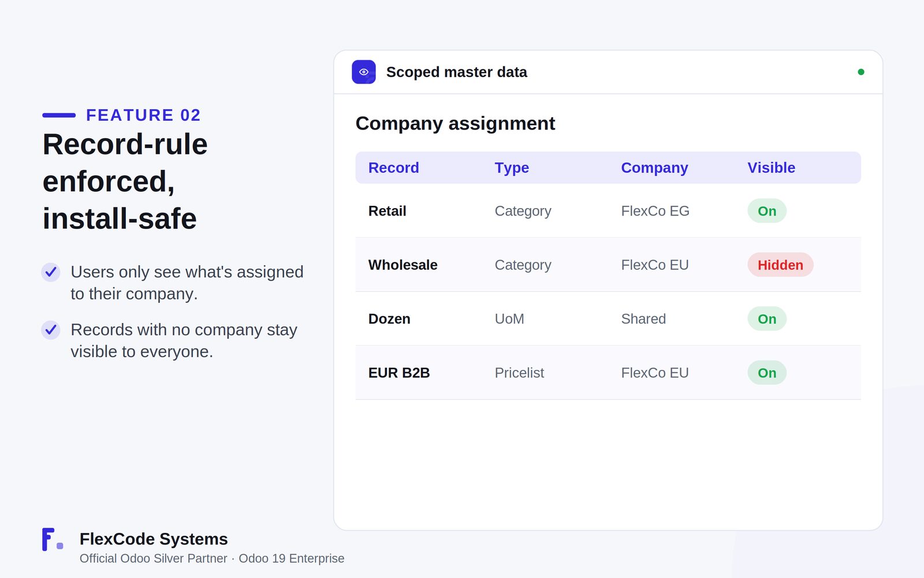Select the Wholesale record name
The height and width of the screenshot is (578, 924).
coord(403,265)
